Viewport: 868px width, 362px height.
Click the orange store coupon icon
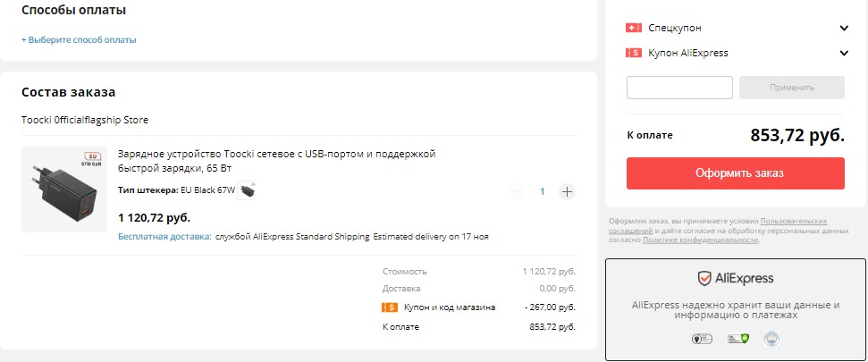pos(390,307)
